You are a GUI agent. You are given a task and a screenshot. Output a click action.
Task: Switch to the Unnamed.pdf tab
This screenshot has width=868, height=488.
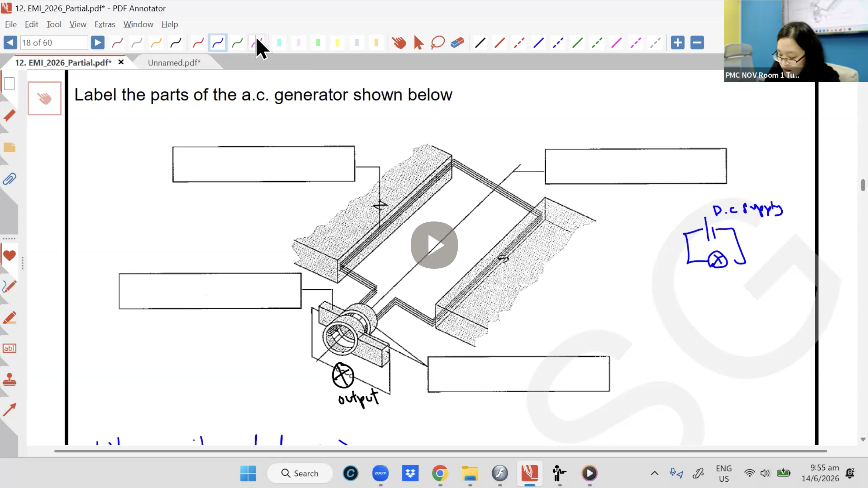pos(174,62)
